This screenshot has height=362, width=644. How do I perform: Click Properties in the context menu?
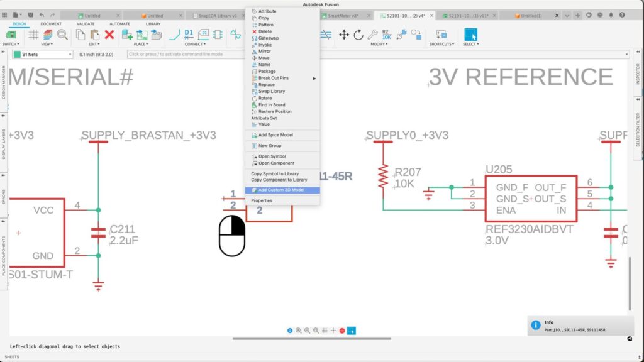click(262, 200)
